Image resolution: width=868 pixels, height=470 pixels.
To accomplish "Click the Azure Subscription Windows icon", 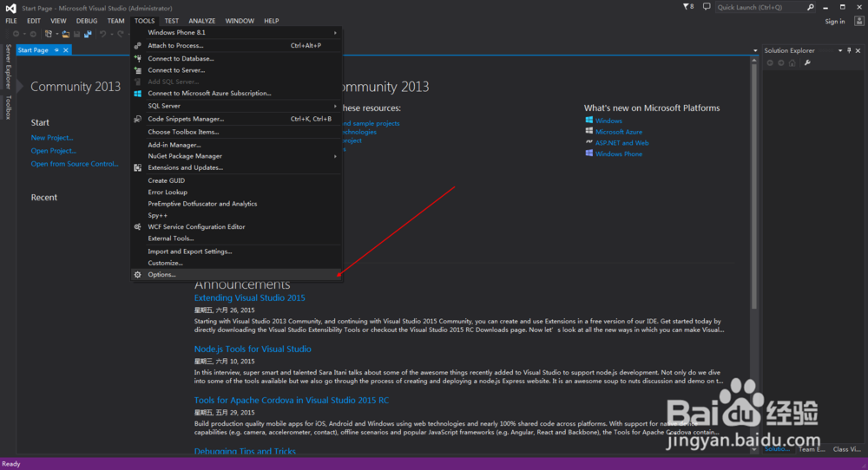I will [x=138, y=94].
